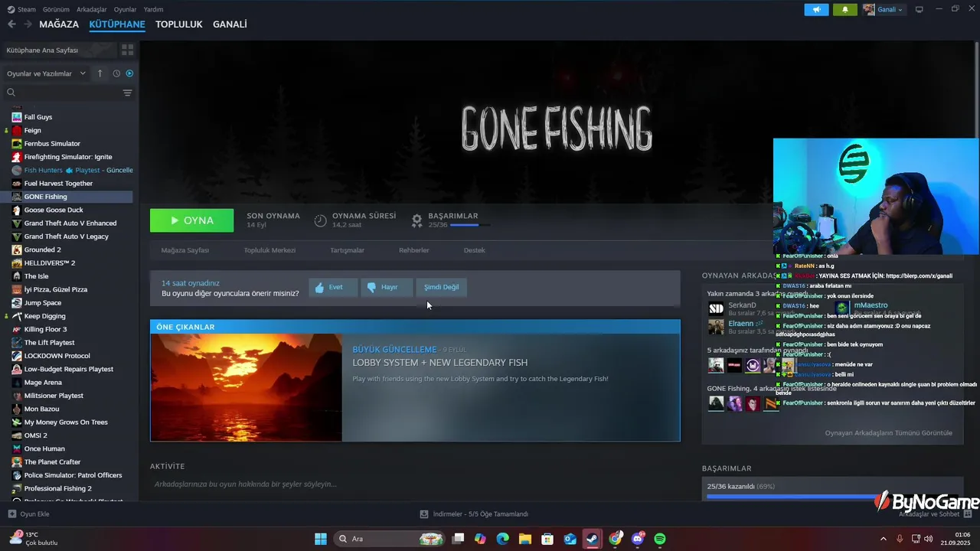Open the notifications bell

845,9
